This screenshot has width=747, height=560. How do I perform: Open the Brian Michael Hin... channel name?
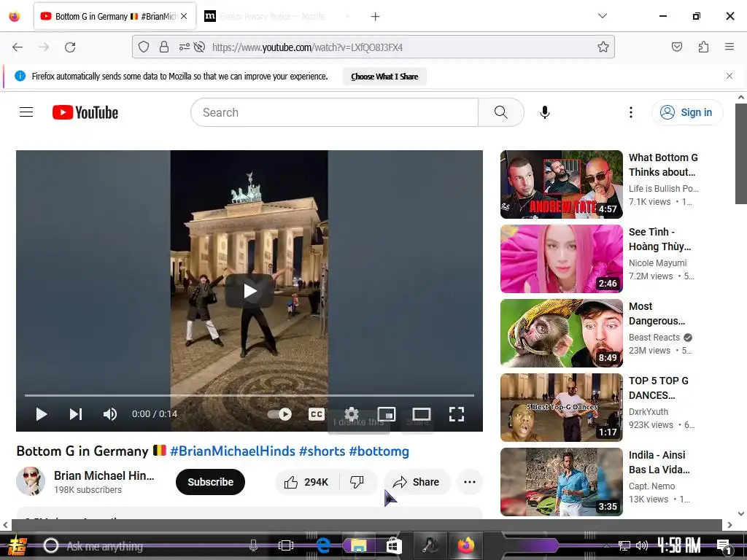coord(104,475)
